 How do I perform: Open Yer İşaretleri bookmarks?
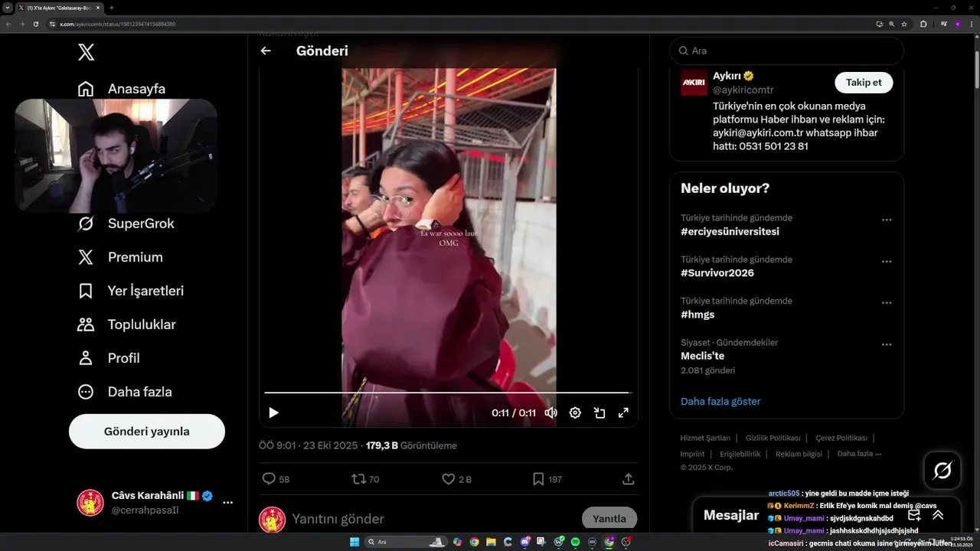(131, 291)
